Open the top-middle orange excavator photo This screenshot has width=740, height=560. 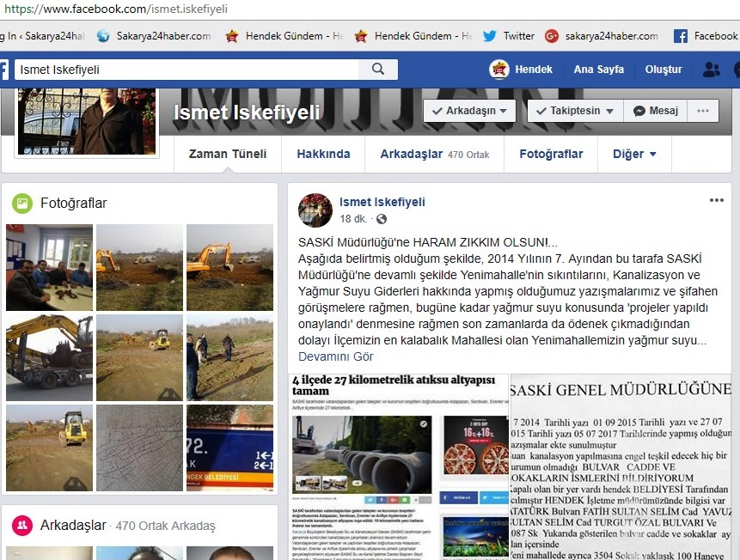click(140, 267)
